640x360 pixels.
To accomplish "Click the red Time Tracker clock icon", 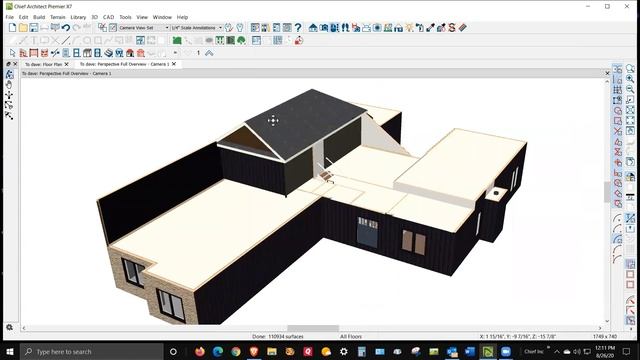I will [x=299, y=40].
